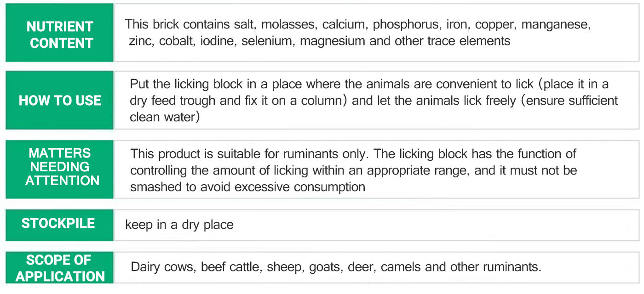This screenshot has width=644, height=294.
Task: Click the NUTRIENT CONTENT green label
Action: coord(60,34)
